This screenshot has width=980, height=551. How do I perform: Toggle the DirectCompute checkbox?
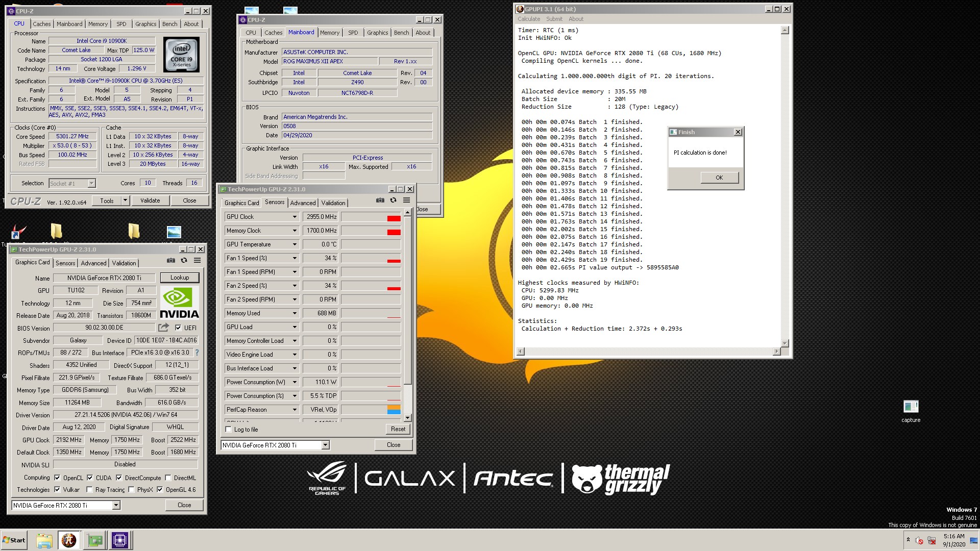tap(119, 478)
